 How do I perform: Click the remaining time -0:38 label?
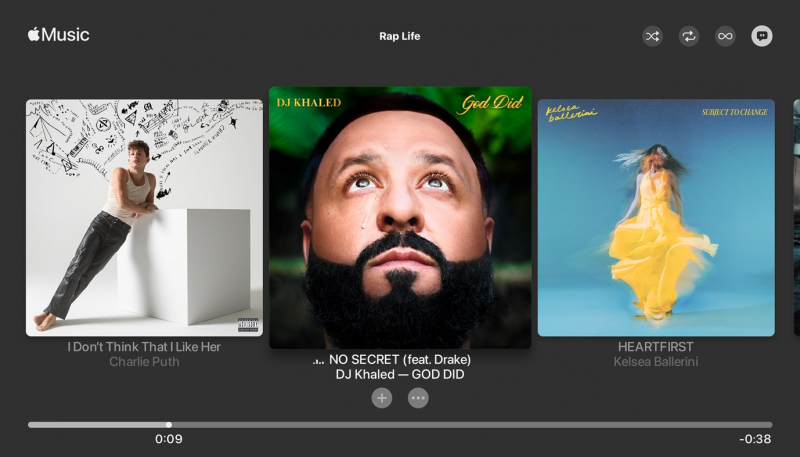click(755, 439)
